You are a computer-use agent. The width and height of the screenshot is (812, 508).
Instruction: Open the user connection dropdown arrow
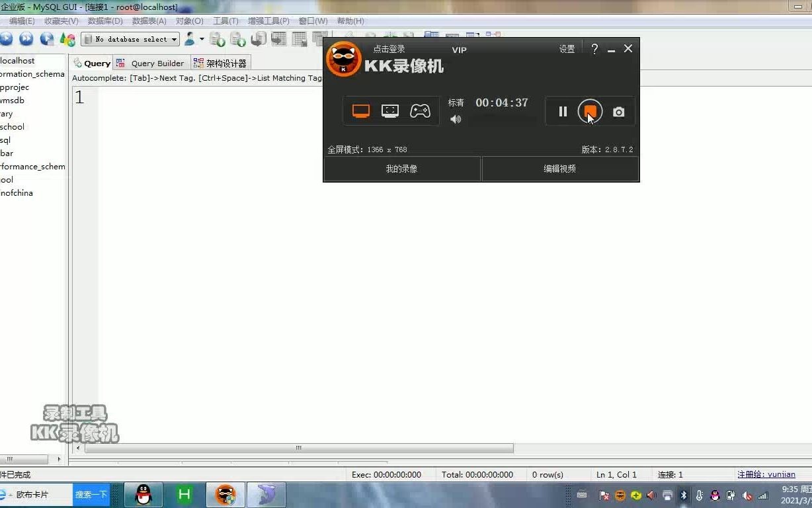click(201, 39)
